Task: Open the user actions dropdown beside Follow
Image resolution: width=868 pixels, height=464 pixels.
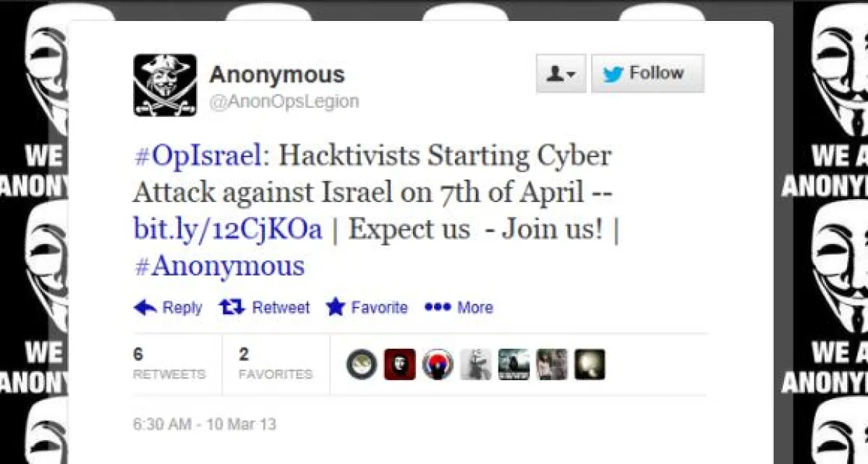Action: click(x=561, y=74)
